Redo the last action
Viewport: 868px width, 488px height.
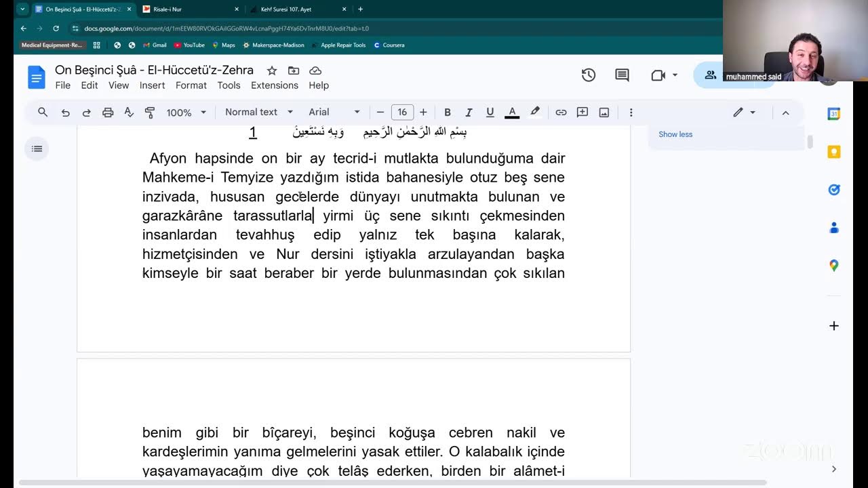[87, 113]
